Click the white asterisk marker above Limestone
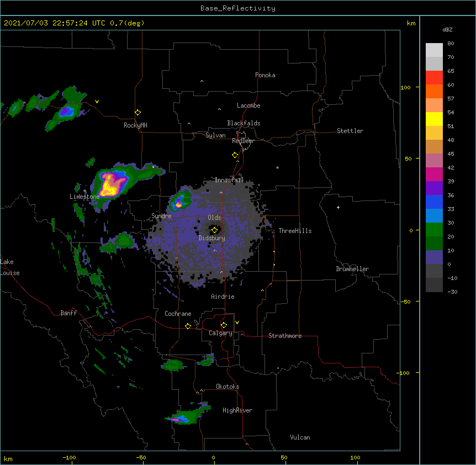This screenshot has width=476, height=465. (85, 191)
